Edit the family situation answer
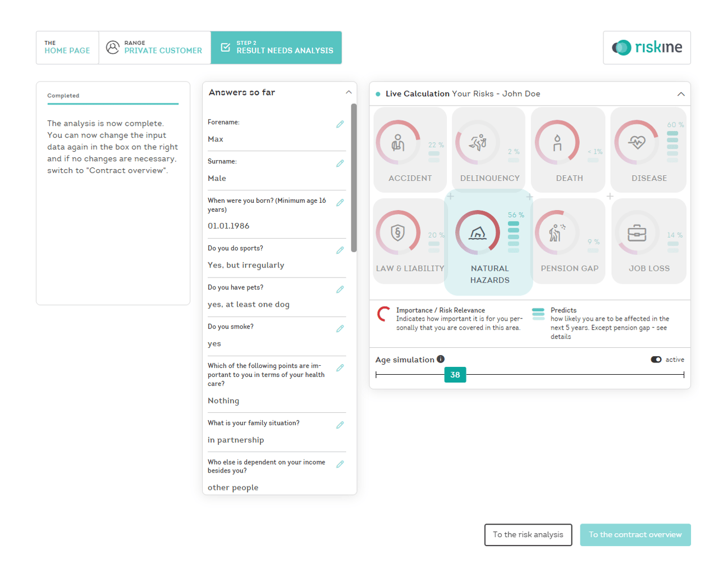 pos(340,425)
